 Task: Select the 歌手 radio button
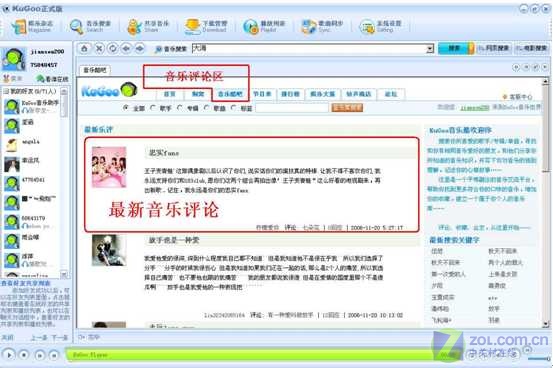[153, 108]
